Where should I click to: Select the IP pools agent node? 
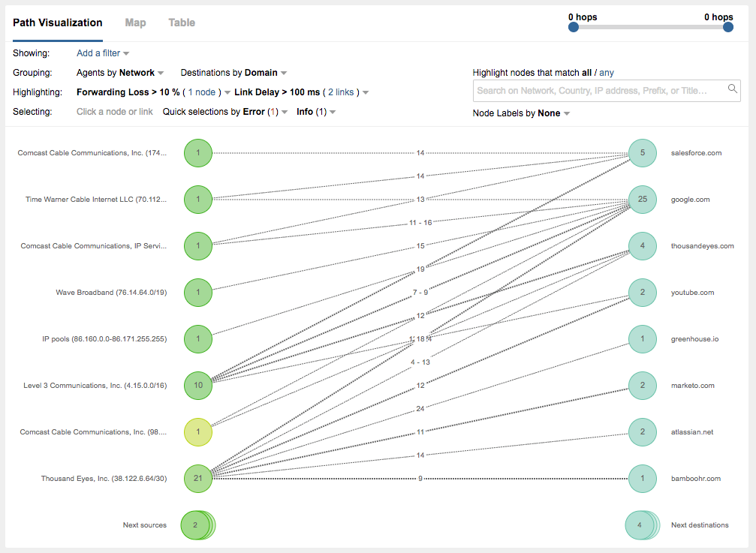(x=198, y=338)
